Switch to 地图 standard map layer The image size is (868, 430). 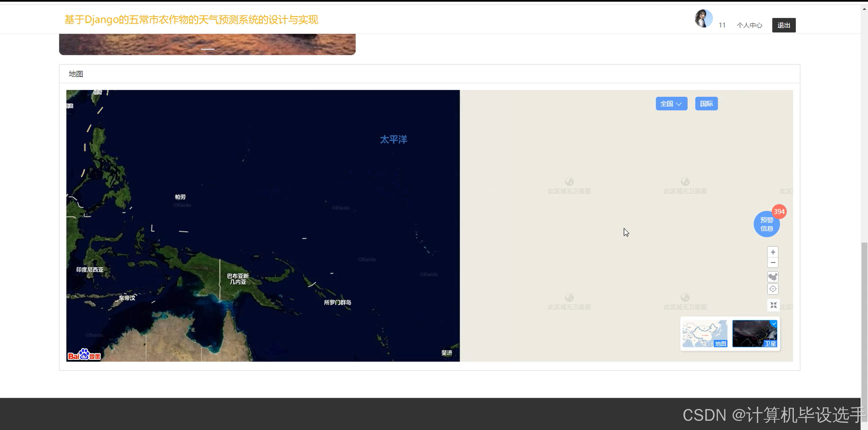705,334
